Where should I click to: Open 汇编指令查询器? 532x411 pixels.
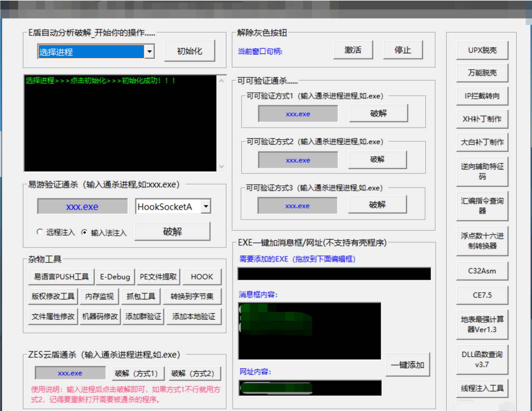coord(482,206)
